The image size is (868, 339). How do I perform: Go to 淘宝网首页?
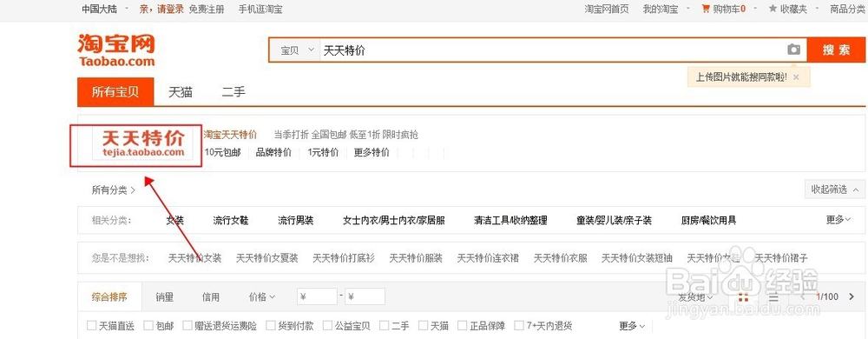point(607,9)
